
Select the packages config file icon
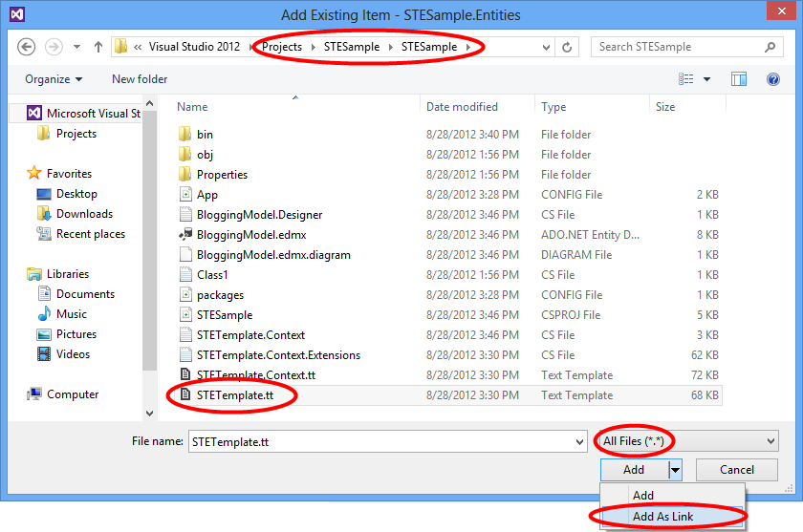click(x=185, y=294)
